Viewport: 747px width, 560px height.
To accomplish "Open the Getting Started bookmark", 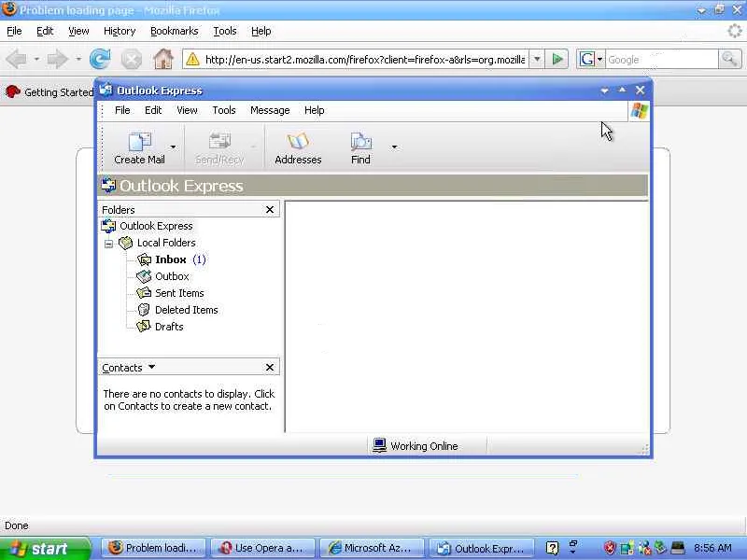I will [x=50, y=91].
